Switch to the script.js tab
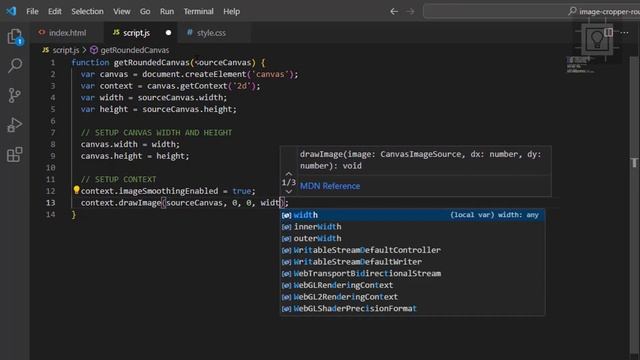Image resolution: width=640 pixels, height=360 pixels. (x=141, y=33)
